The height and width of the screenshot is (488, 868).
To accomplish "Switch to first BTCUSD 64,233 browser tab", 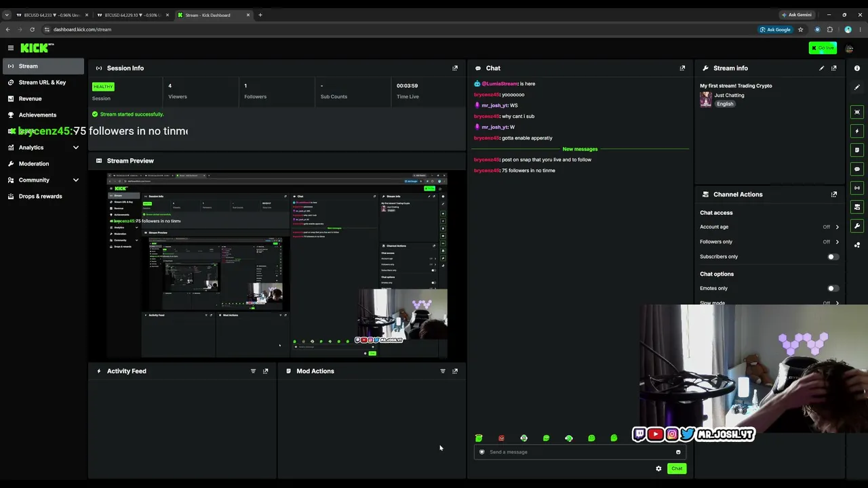I will [x=52, y=15].
